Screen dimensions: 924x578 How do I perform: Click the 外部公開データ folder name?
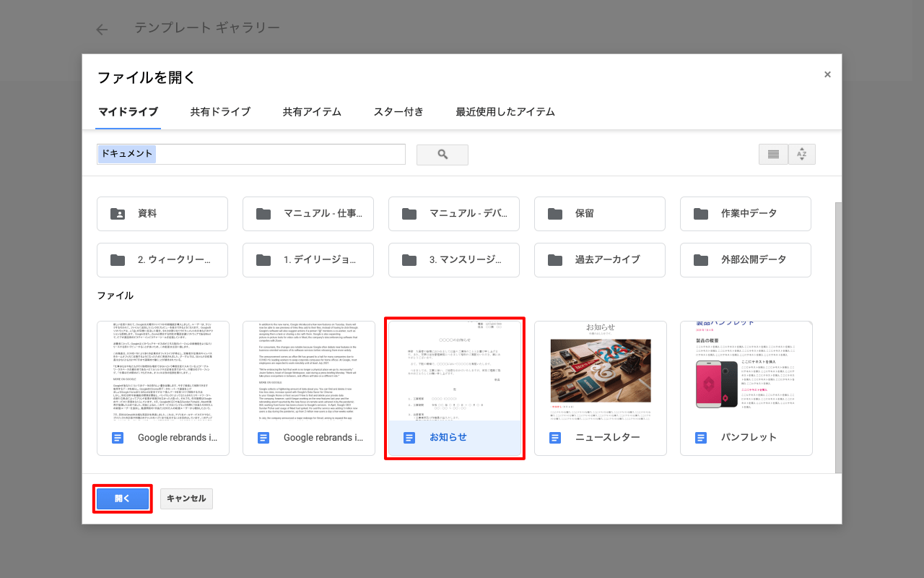(x=754, y=260)
